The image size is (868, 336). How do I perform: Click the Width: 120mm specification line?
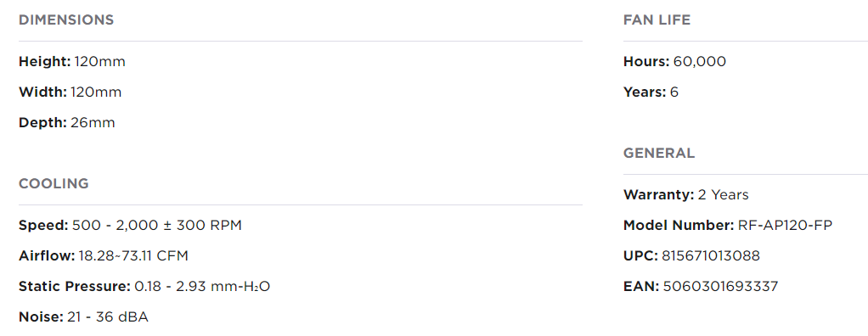[70, 92]
